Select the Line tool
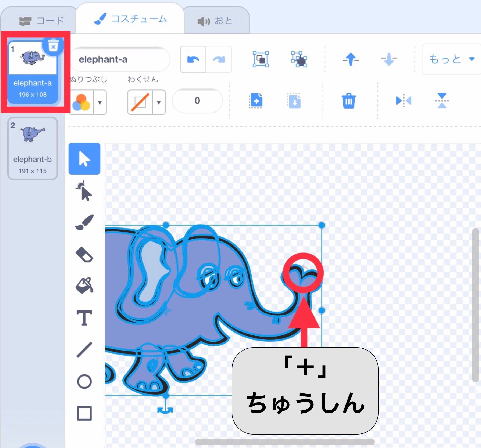 84,349
